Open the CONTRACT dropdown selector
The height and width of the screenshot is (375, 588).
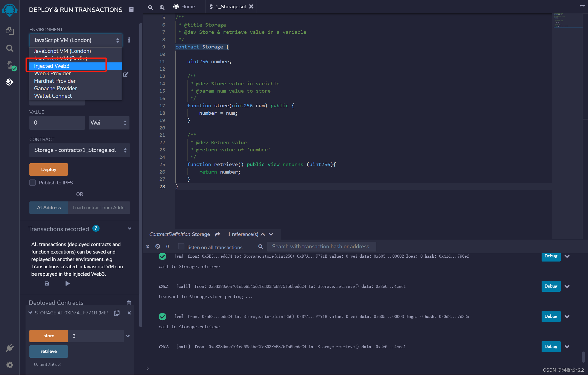[x=79, y=150]
